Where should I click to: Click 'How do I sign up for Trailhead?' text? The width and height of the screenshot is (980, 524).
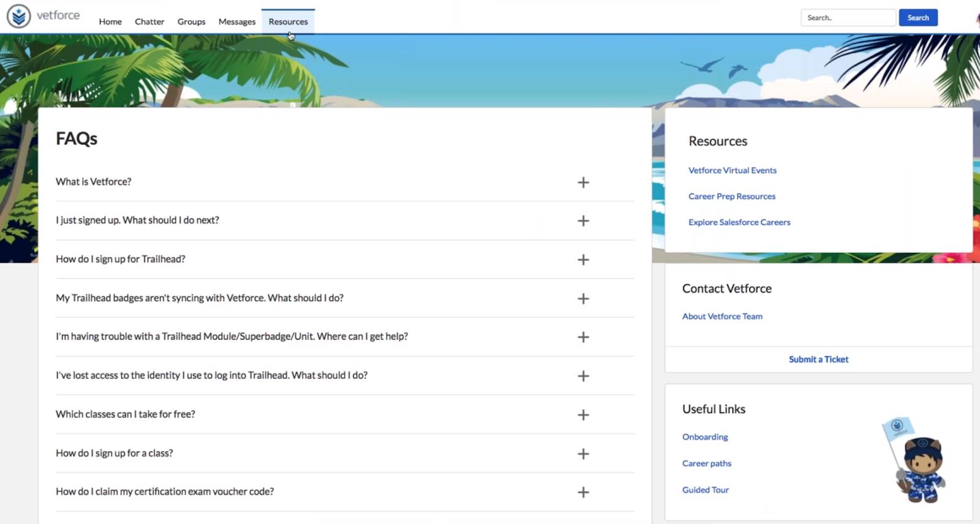[120, 259]
